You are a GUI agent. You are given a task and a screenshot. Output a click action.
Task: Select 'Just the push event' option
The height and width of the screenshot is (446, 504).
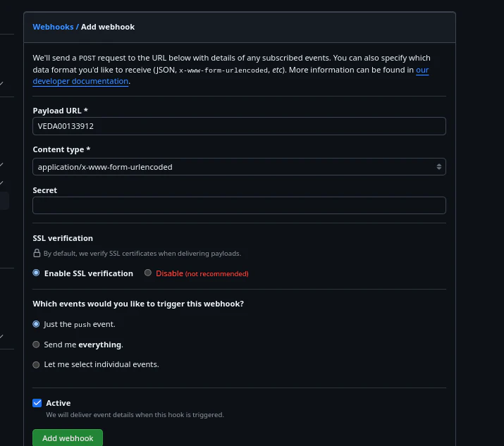tap(37, 325)
